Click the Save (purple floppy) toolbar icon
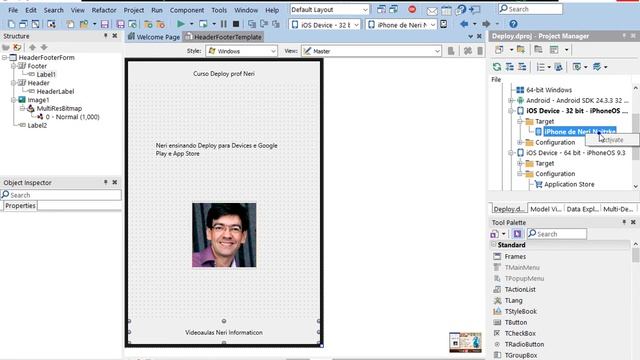Viewport: 640px width, 360px height. pyautogui.click(x=104, y=24)
